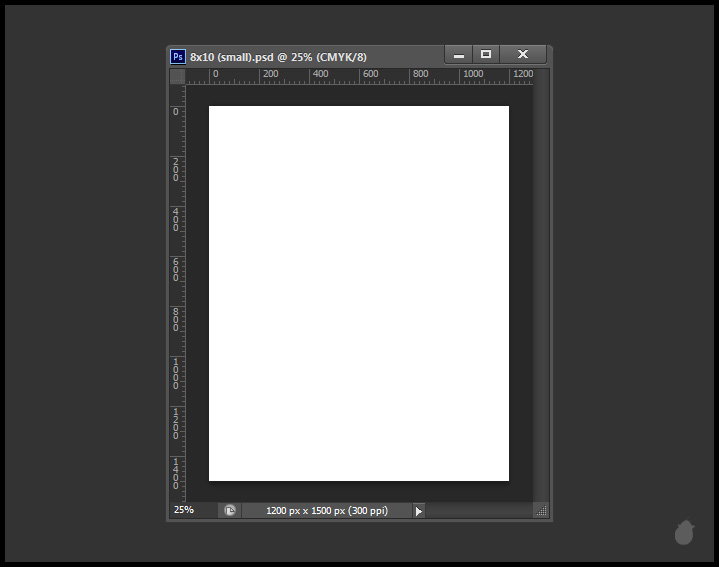Click the ruler origin box at rulers' corner
The width and height of the screenshot is (719, 567).
(x=177, y=76)
